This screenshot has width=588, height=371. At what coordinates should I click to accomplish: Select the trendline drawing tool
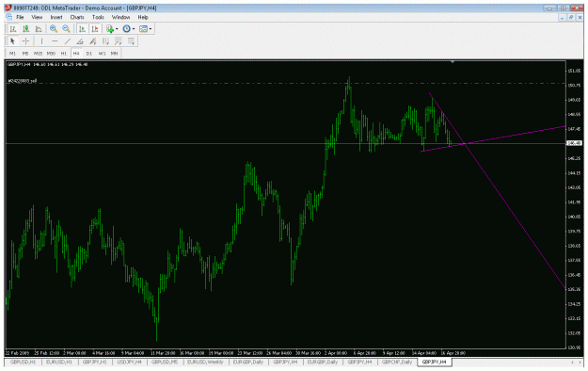click(68, 41)
